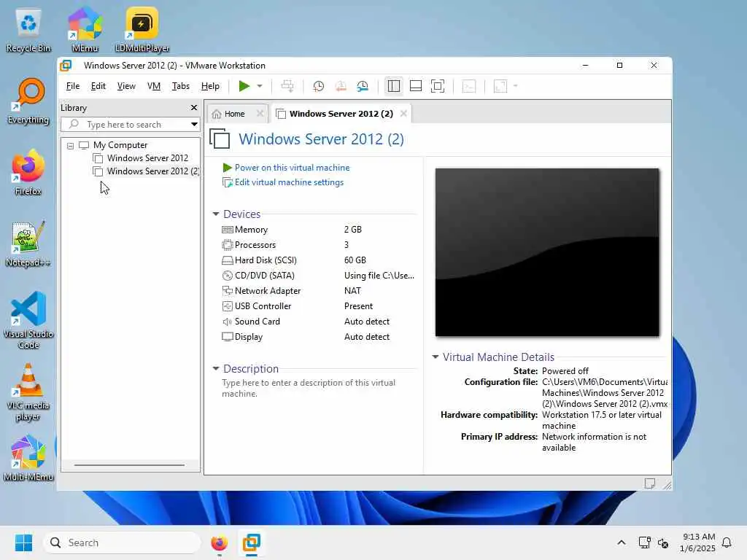The width and height of the screenshot is (747, 560).
Task: Collapse Virtual Machine Details section
Action: tap(435, 357)
